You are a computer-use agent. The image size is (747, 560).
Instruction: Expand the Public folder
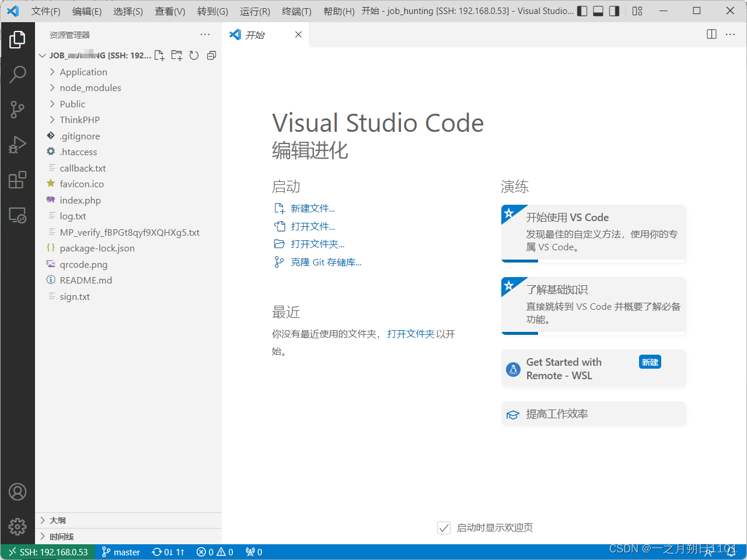coord(128,104)
